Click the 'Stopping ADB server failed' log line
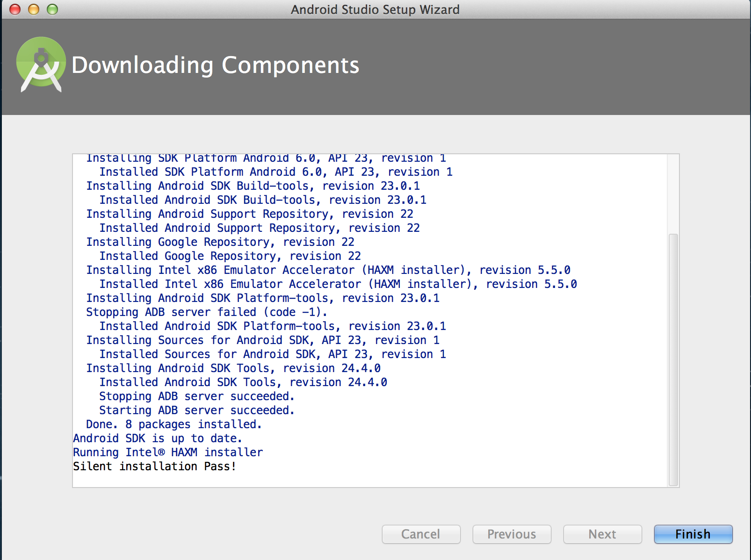The height and width of the screenshot is (560, 751). point(206,312)
